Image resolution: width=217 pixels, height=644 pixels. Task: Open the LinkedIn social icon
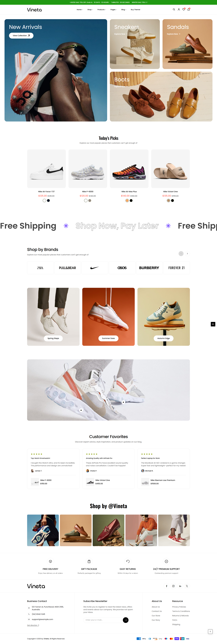180,586
